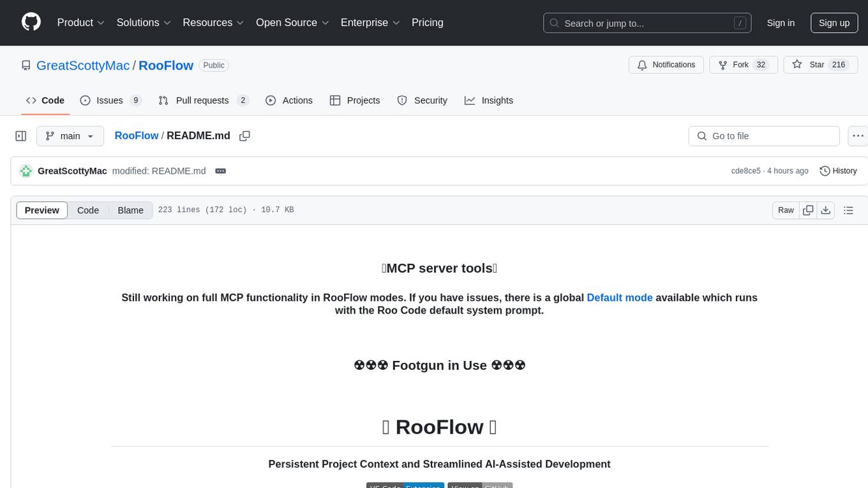
Task: Switch to Preview view
Action: pyautogui.click(x=42, y=210)
